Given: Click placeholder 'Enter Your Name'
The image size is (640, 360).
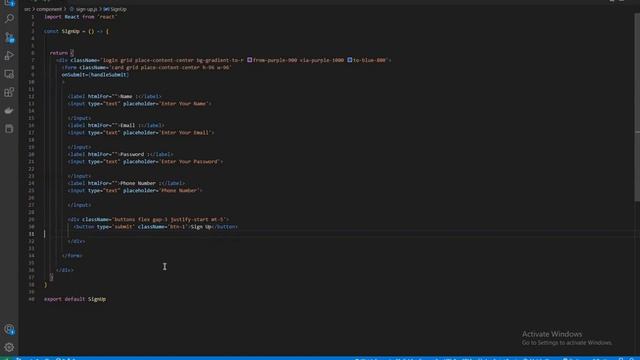Looking at the screenshot, I should 184,104.
